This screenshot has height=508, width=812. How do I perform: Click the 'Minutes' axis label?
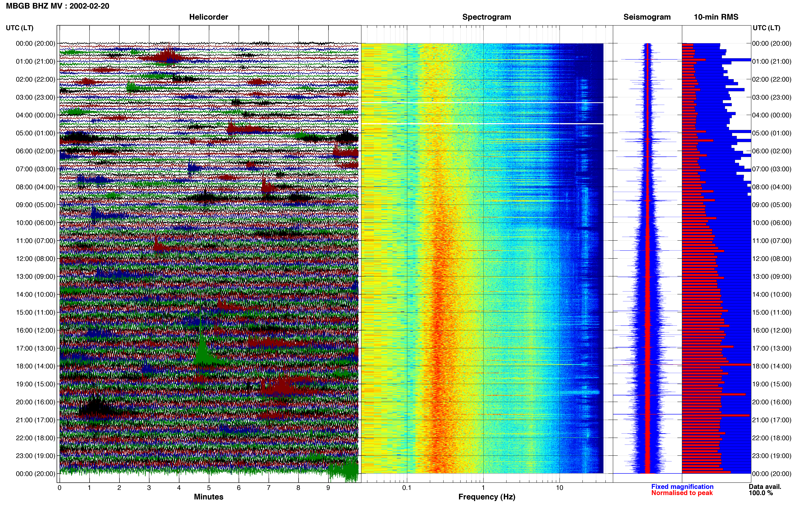(x=209, y=497)
